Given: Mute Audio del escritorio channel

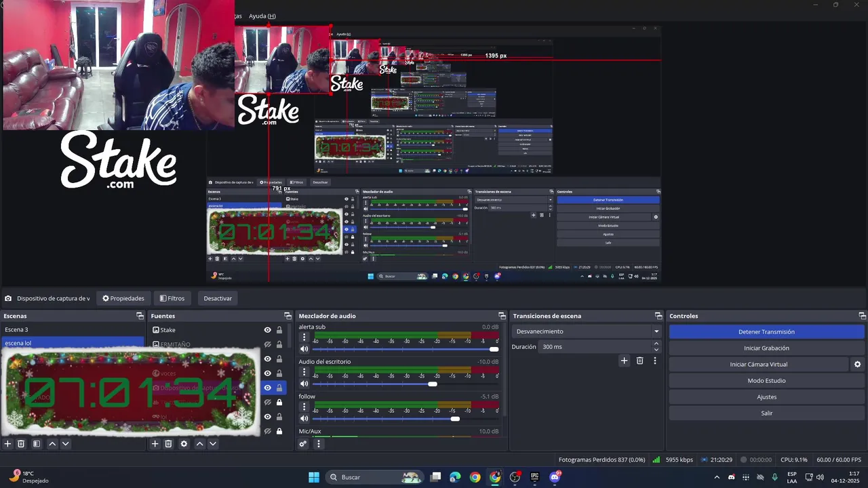Looking at the screenshot, I should click(x=304, y=384).
